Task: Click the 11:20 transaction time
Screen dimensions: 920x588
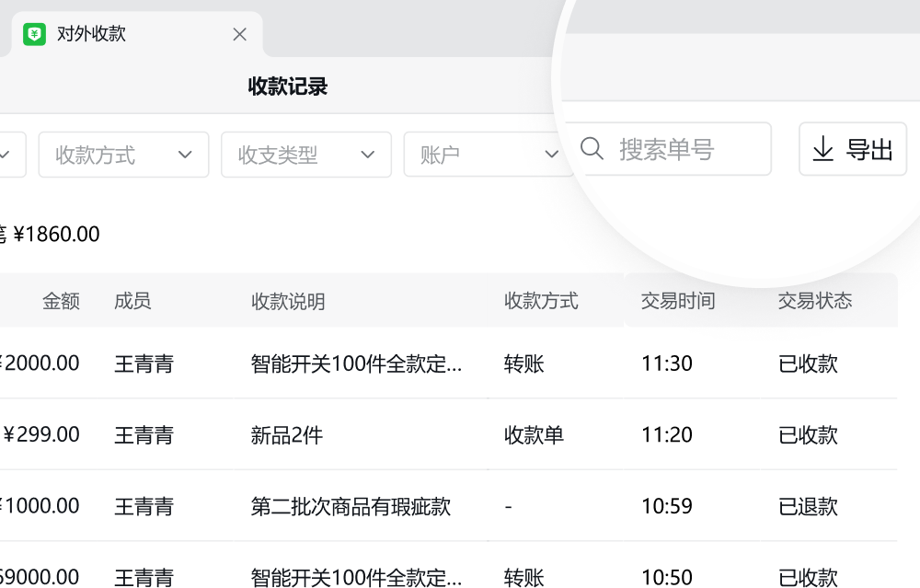Action: point(666,435)
